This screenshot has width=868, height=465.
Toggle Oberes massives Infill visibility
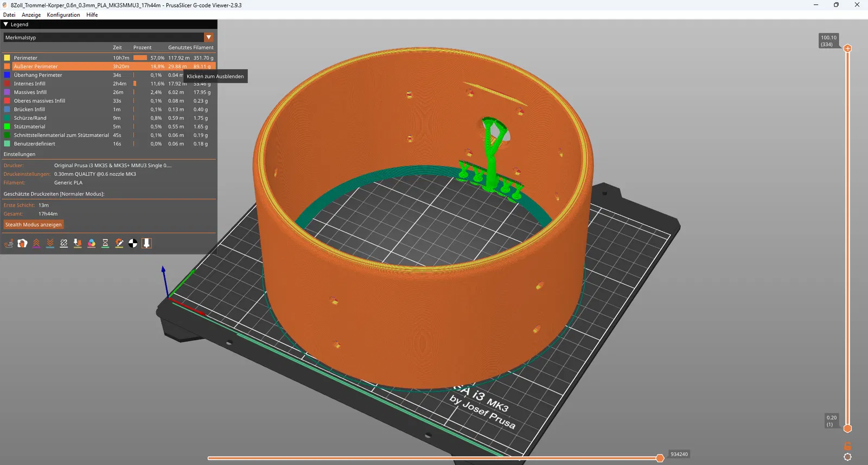108,101
